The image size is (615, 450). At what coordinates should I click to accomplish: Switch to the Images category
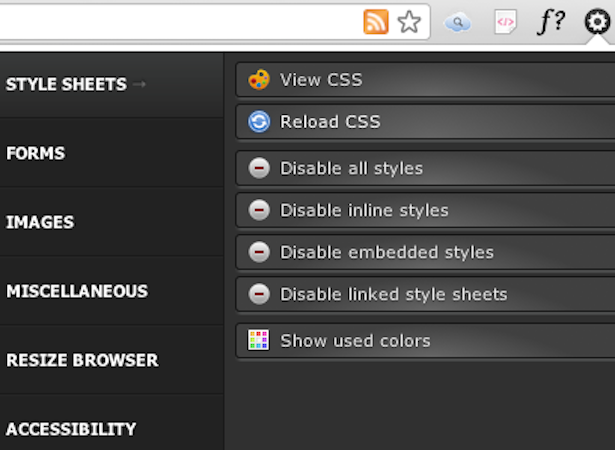tap(111, 222)
